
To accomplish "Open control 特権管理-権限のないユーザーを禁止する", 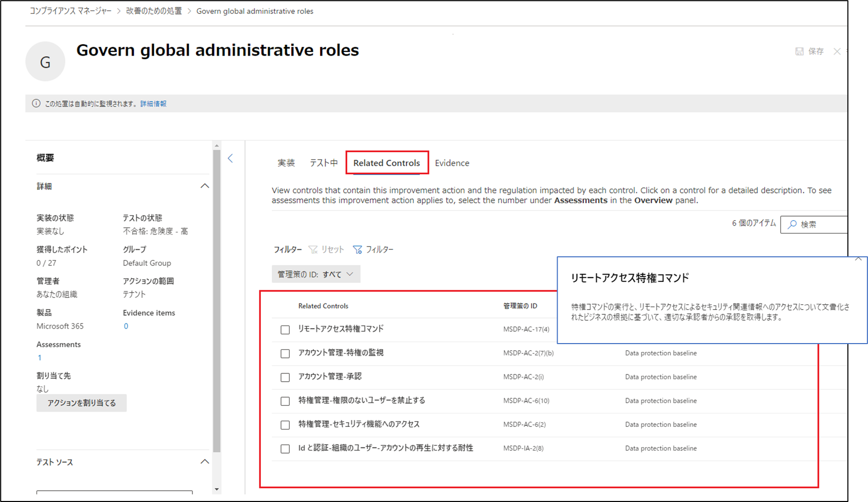I will click(x=362, y=400).
